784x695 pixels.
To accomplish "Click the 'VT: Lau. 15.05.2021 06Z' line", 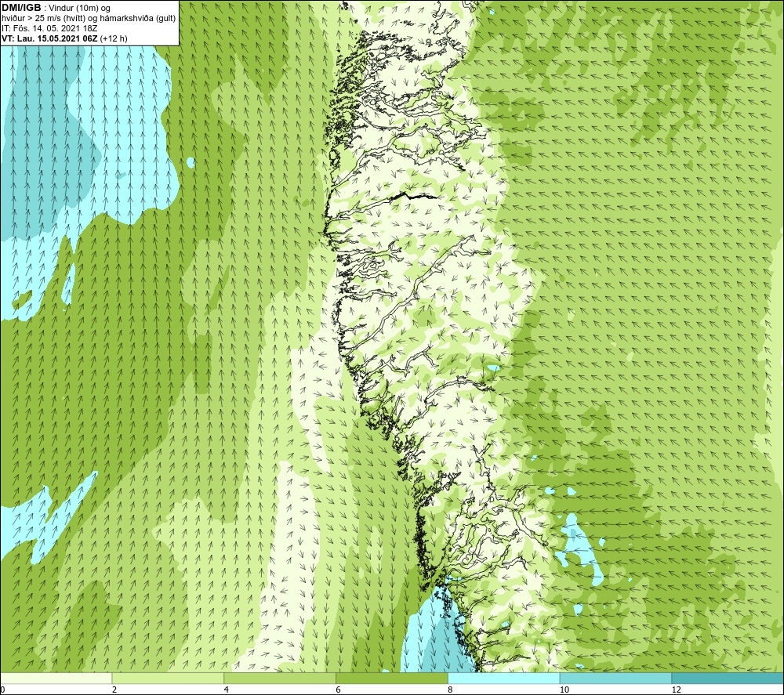I will pyautogui.click(x=64, y=38).
